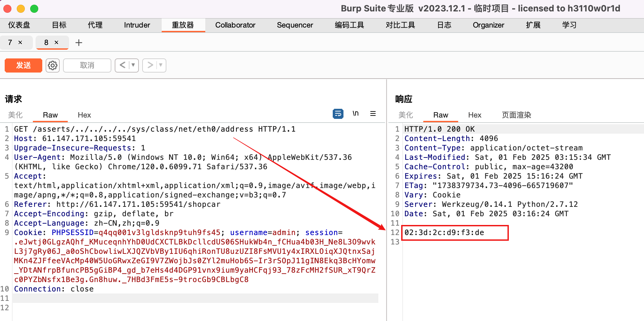Open the Intruder menu item
The height and width of the screenshot is (321, 644).
(x=137, y=25)
